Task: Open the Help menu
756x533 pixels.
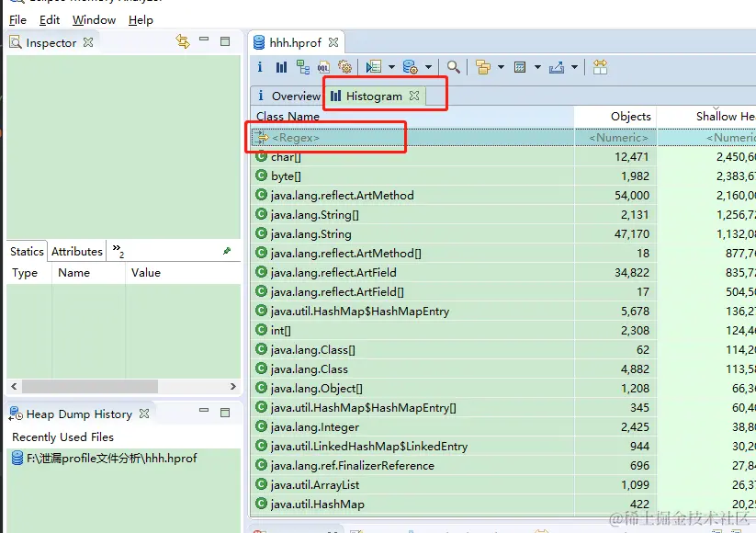Action: pos(141,20)
